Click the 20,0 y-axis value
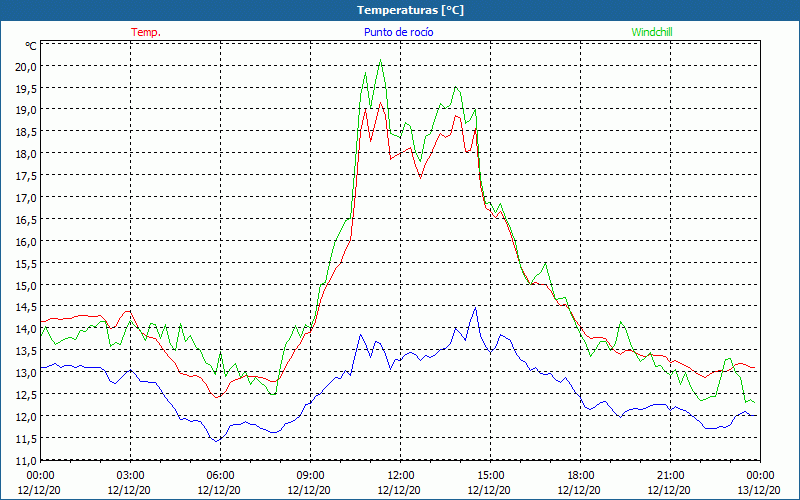Viewport: 800px width, 500px height. [x=27, y=66]
